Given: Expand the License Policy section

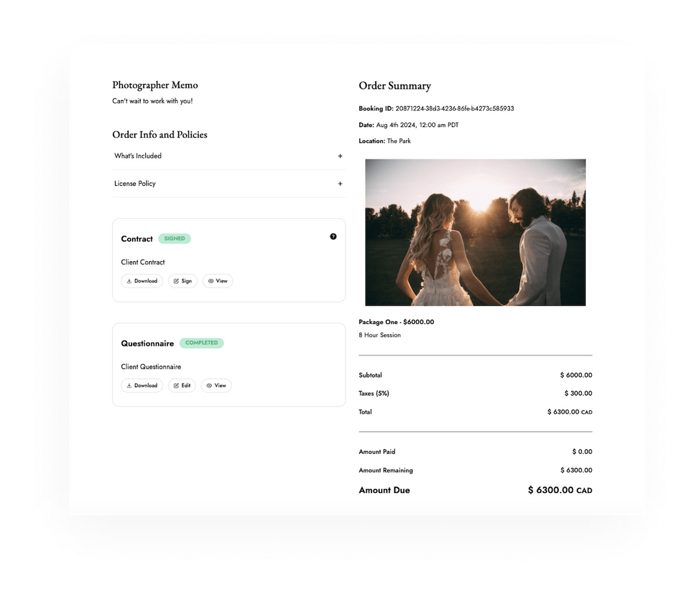Looking at the screenshot, I should [340, 184].
